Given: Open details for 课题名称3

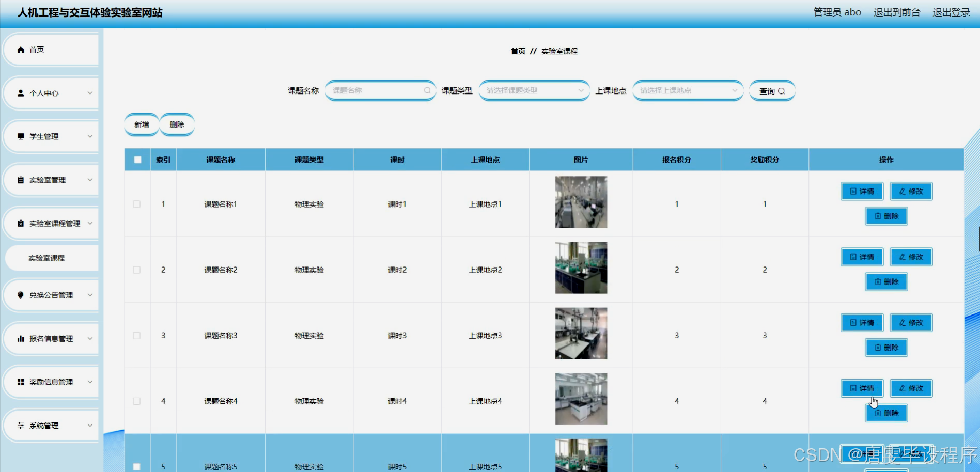Looking at the screenshot, I should (x=862, y=322).
